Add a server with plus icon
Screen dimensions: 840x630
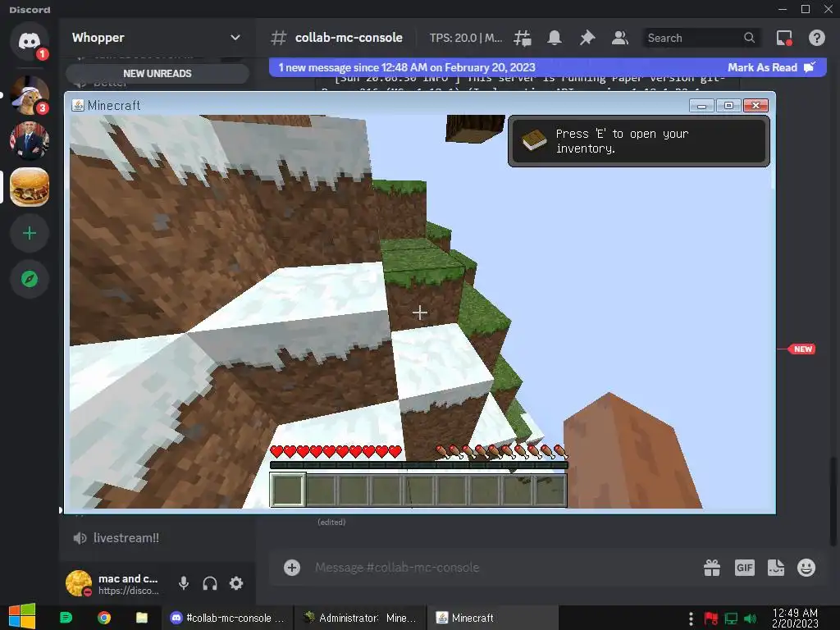pos(29,233)
